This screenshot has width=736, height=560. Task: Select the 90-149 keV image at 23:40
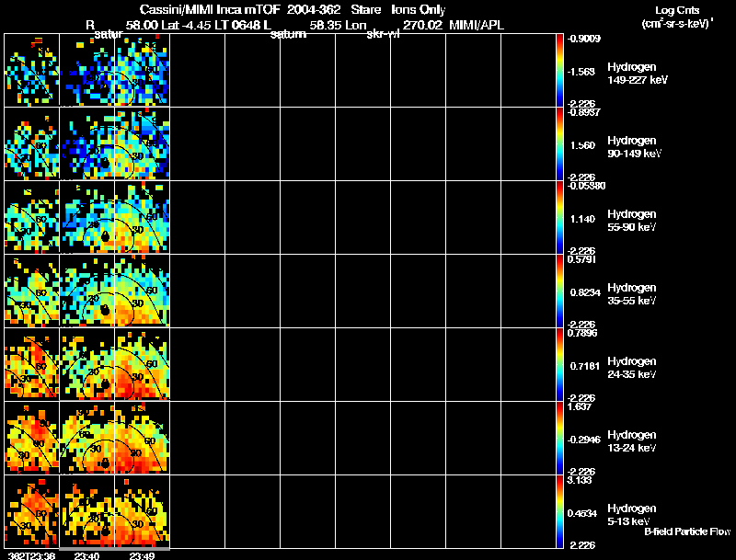point(86,143)
